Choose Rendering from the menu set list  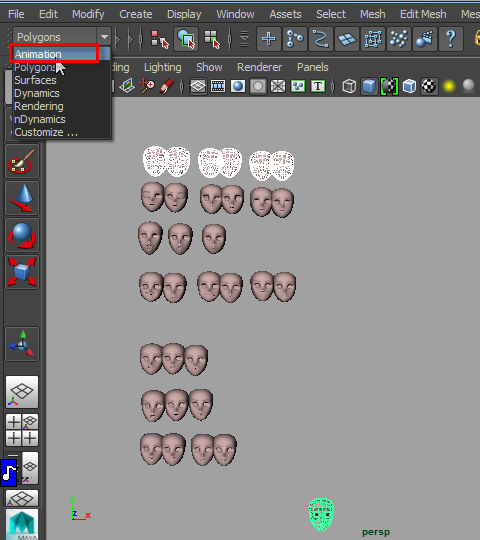[39, 106]
